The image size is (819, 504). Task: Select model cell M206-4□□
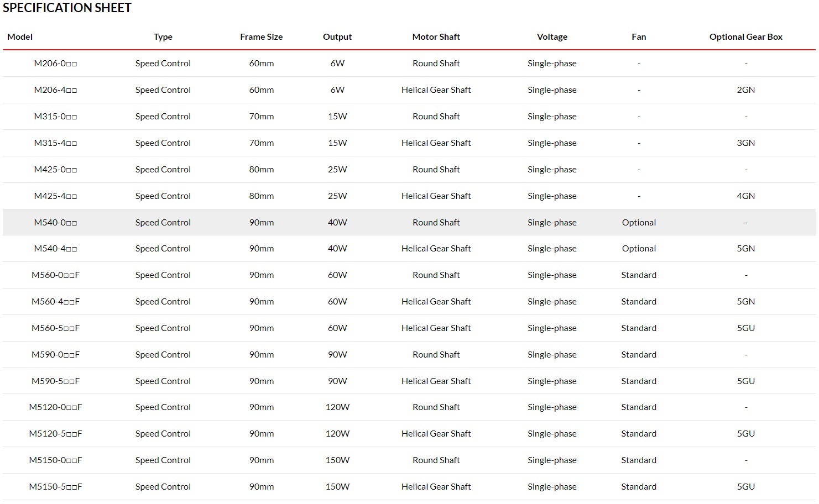(x=55, y=90)
